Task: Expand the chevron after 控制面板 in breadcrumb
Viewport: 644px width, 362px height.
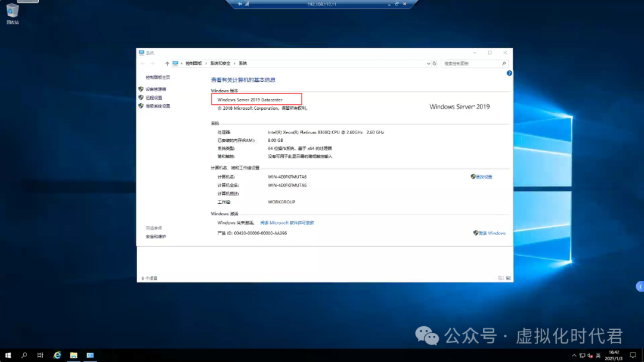Action: click(x=206, y=64)
